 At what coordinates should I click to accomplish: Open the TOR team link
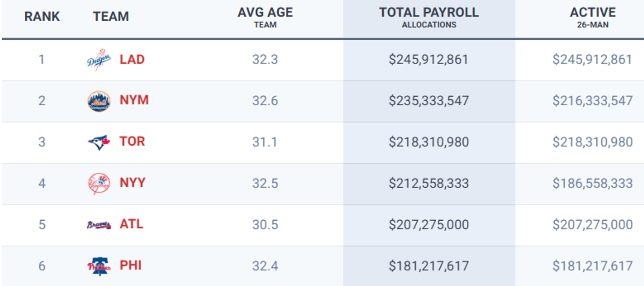point(132,141)
